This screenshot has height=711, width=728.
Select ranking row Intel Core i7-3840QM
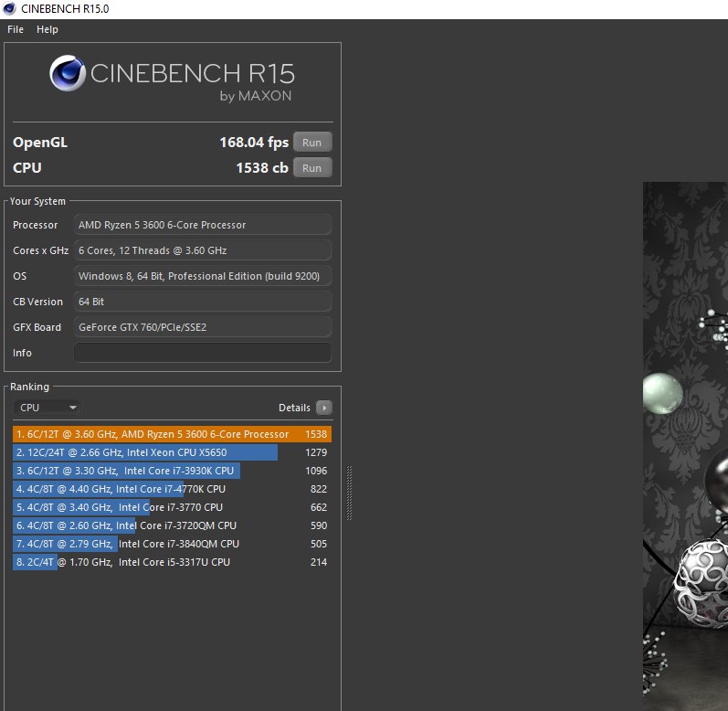pyautogui.click(x=173, y=544)
